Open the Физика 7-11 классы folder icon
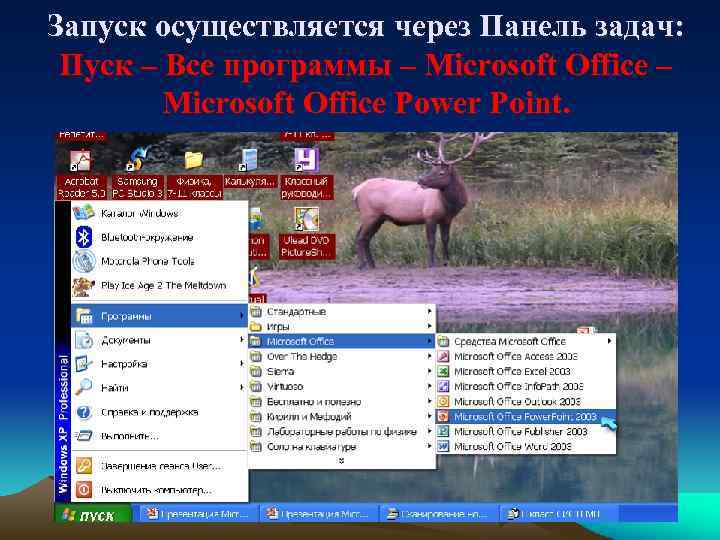Viewport: 720px width, 540px height. (194, 161)
